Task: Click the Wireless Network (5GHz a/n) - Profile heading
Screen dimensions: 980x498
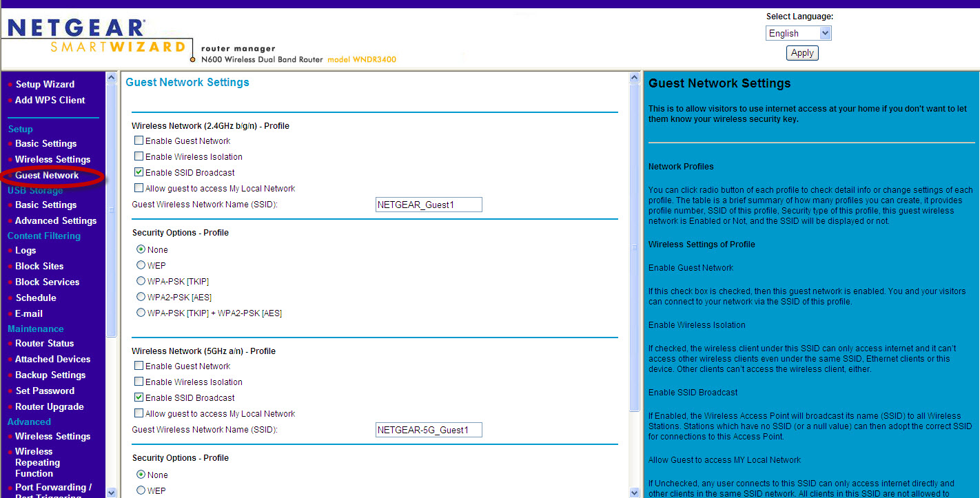Action: coord(203,351)
